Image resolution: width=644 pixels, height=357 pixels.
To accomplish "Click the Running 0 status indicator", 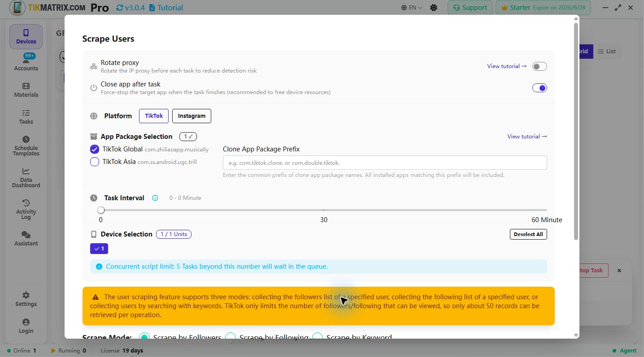I will (69, 351).
